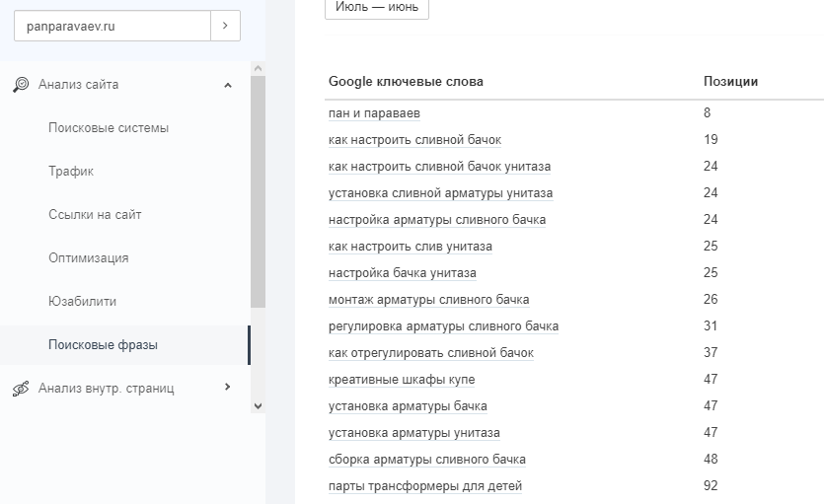
Task: Open the Оптимизация sidebar item
Action: [89, 258]
